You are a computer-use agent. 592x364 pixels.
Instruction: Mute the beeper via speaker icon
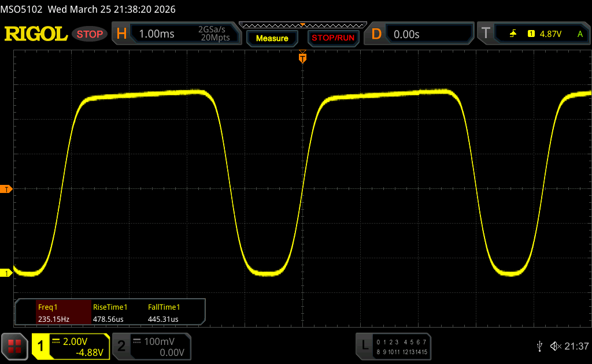[x=556, y=346]
